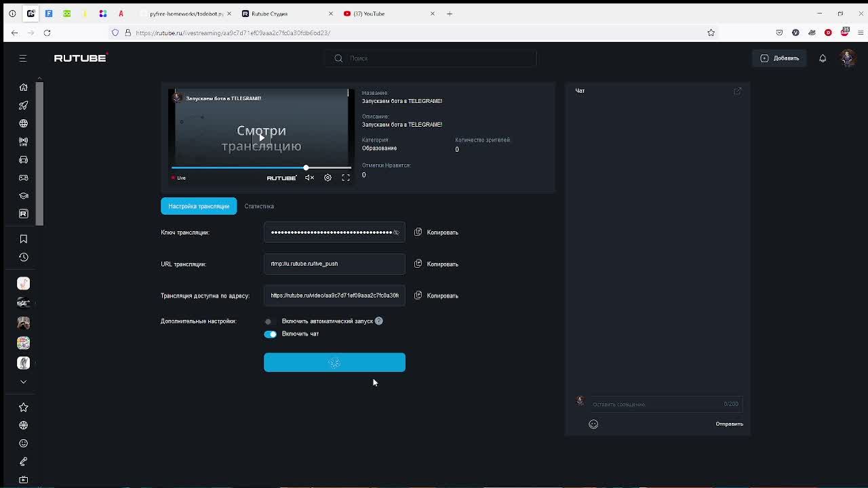Screen dimensions: 868x488
Task: Select the Настройка трансляции tab
Action: (x=199, y=206)
